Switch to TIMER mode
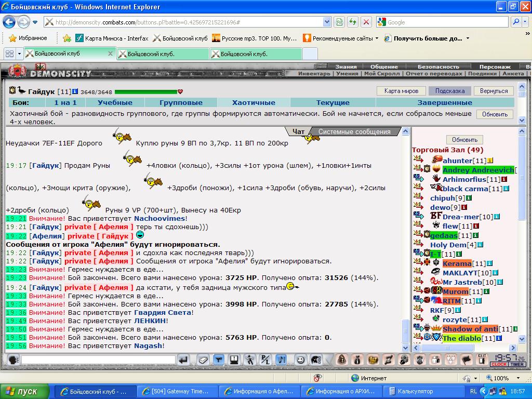 click(517, 364)
